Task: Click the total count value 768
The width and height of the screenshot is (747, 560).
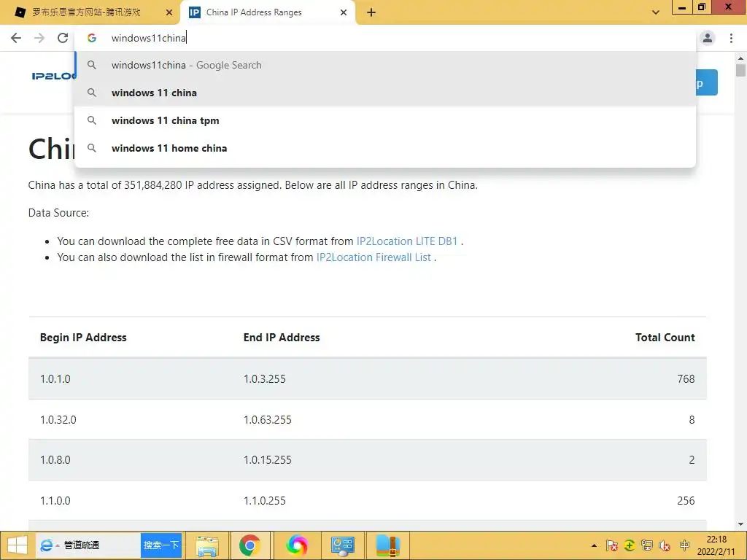Action: click(x=686, y=379)
